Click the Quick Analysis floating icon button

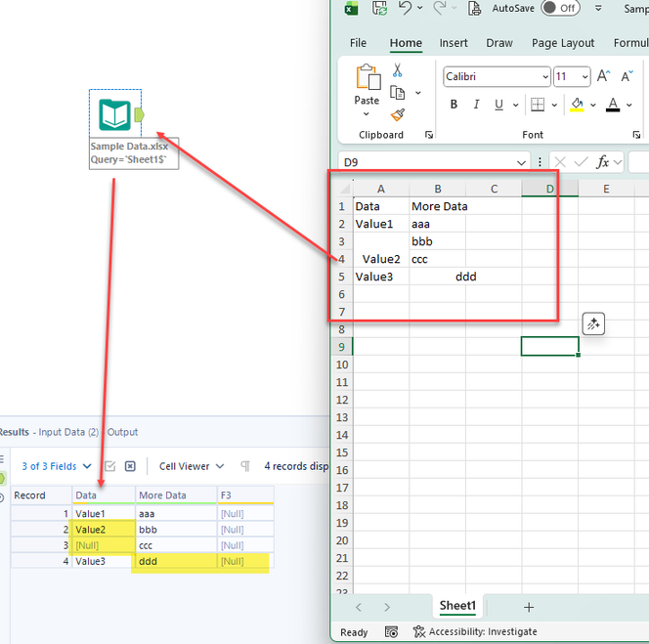tap(593, 323)
